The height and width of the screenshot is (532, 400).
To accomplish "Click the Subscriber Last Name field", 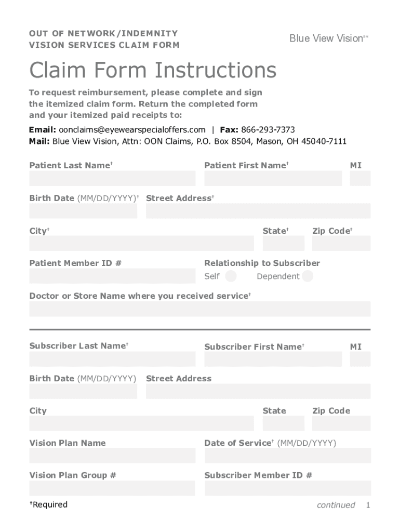I will click(112, 359).
